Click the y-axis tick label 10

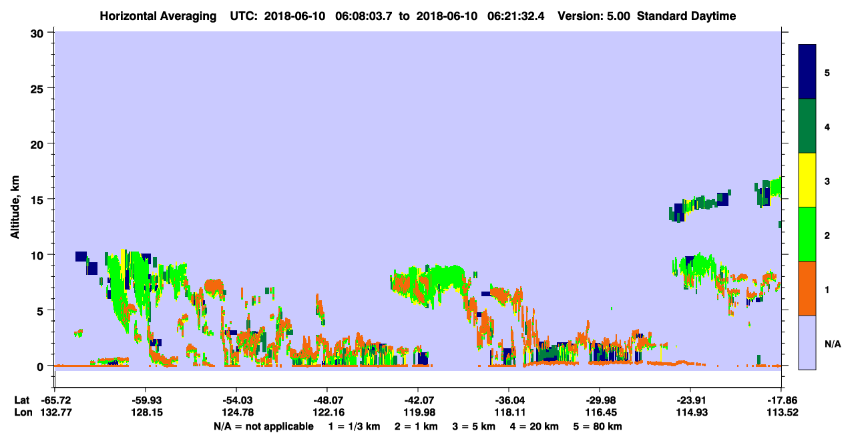[x=38, y=255]
